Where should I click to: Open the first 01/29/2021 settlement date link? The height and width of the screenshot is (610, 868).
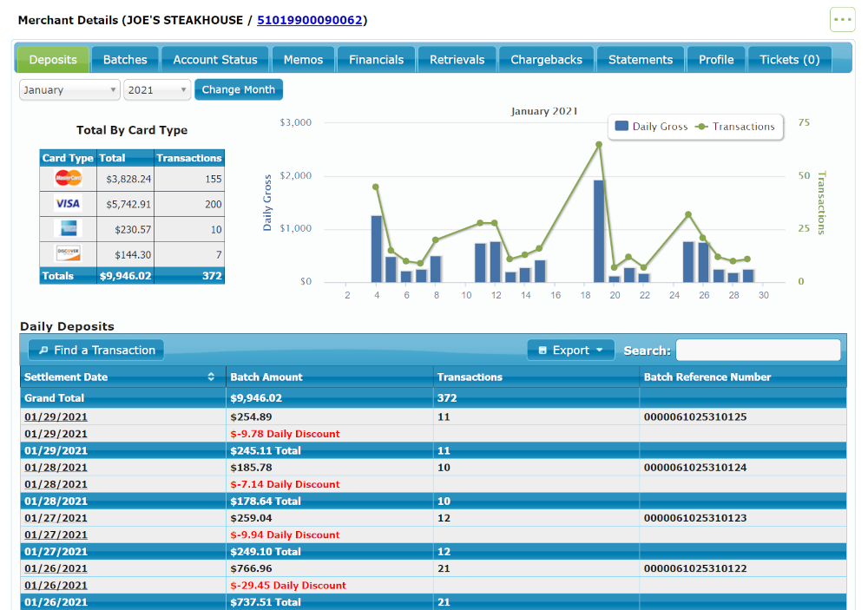56,417
